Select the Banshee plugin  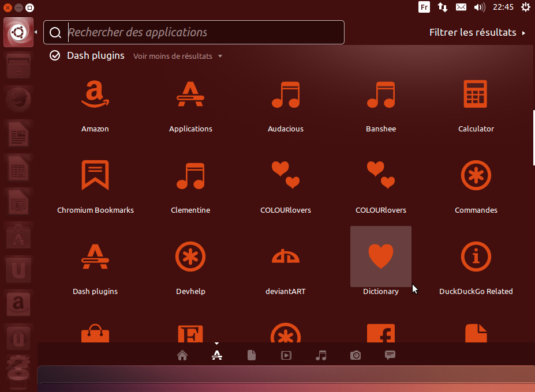[x=381, y=105]
